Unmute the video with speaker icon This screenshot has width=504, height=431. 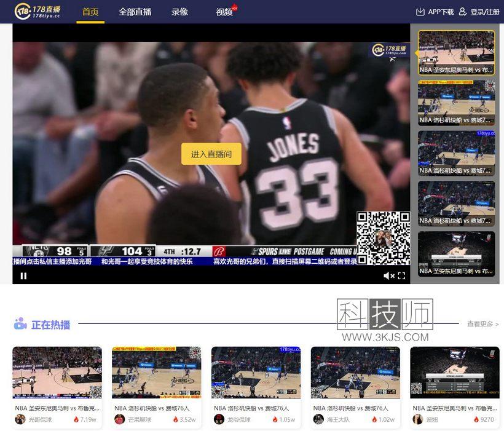tap(388, 275)
